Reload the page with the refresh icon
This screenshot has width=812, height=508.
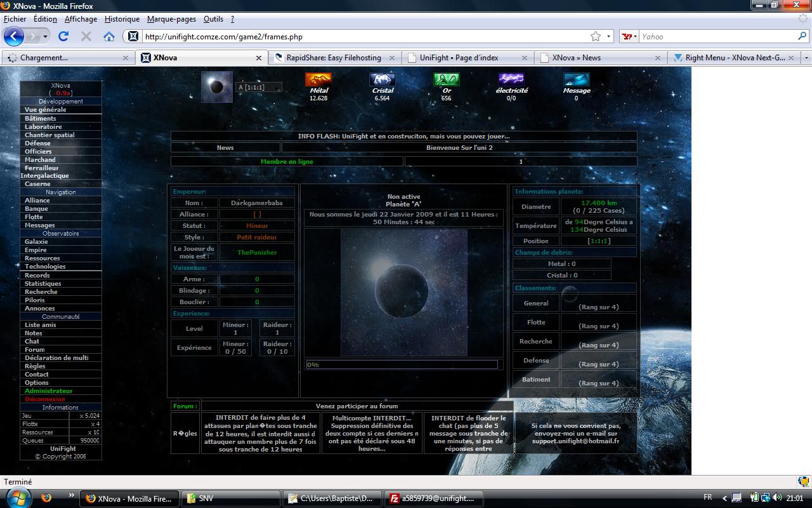click(63, 36)
